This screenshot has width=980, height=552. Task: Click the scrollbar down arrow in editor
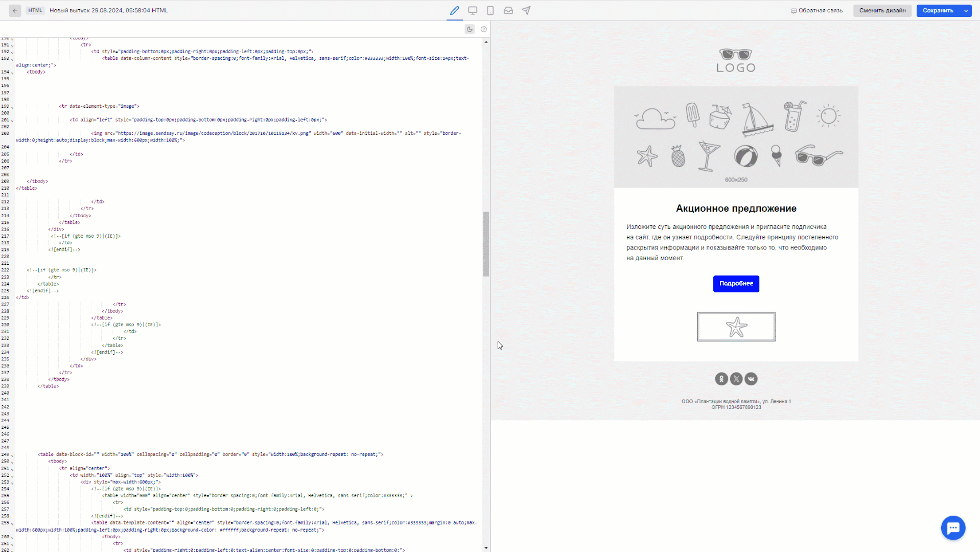486,548
